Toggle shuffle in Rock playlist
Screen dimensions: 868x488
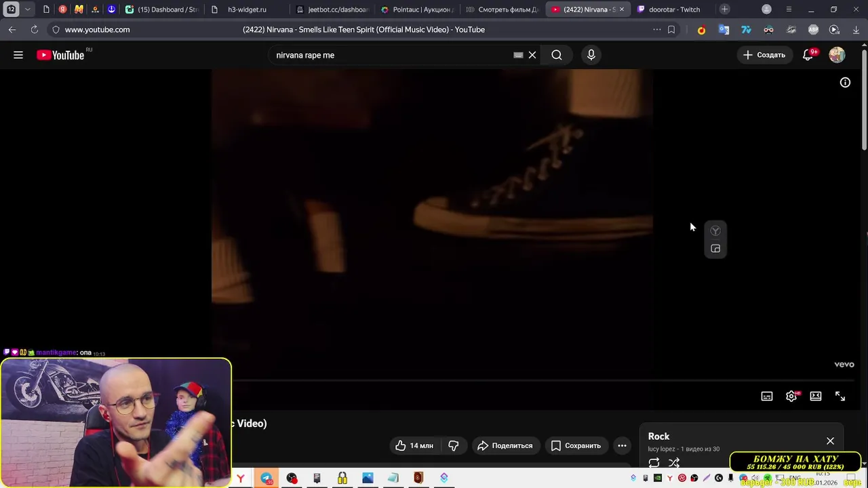point(674,463)
